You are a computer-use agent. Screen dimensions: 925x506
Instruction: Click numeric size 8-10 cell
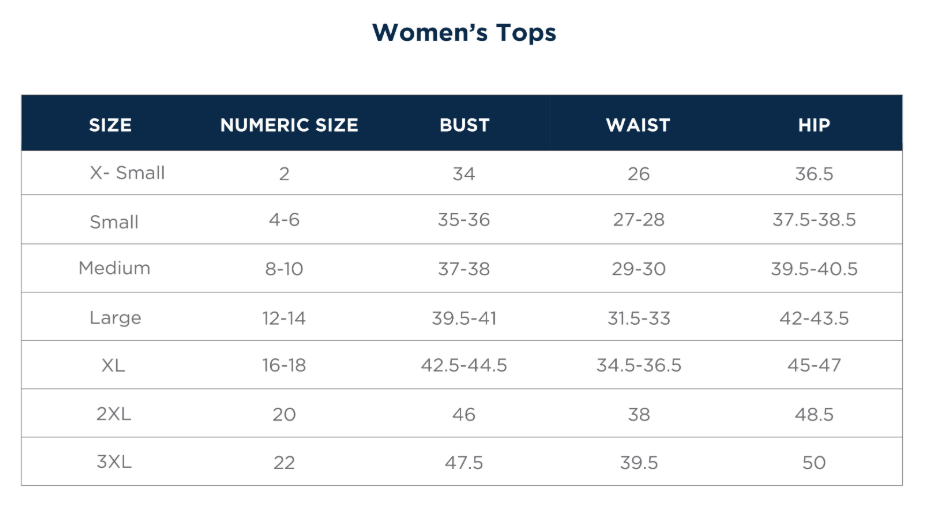pyautogui.click(x=284, y=269)
